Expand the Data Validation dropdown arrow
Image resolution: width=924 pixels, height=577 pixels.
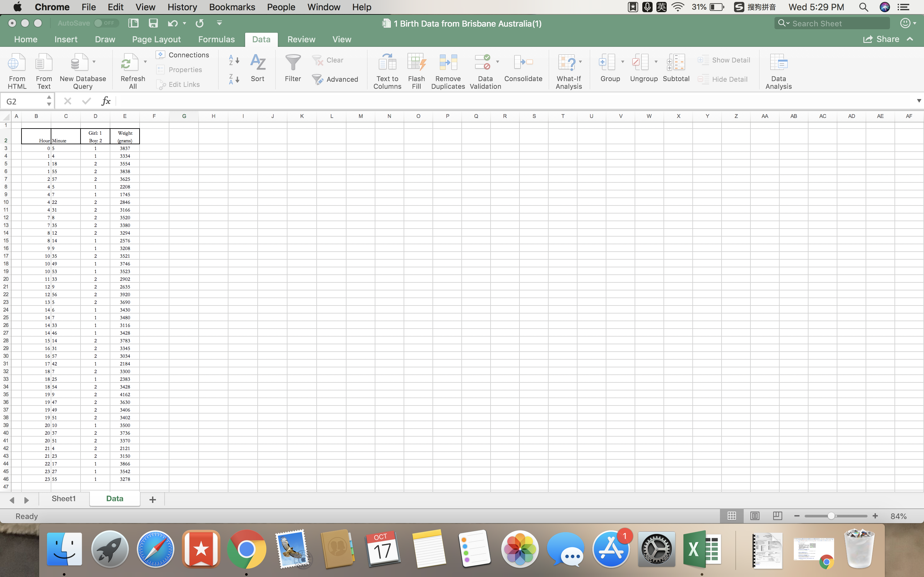click(x=498, y=62)
